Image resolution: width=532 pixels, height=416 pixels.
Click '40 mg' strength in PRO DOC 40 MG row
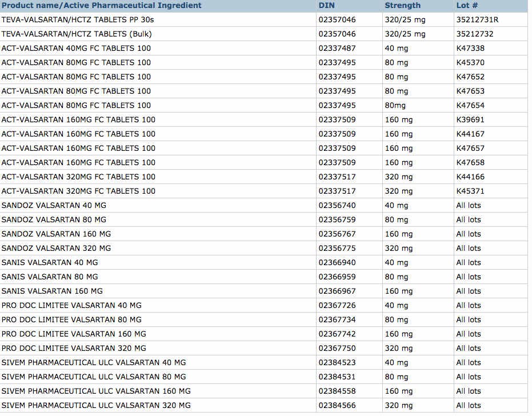tap(397, 305)
